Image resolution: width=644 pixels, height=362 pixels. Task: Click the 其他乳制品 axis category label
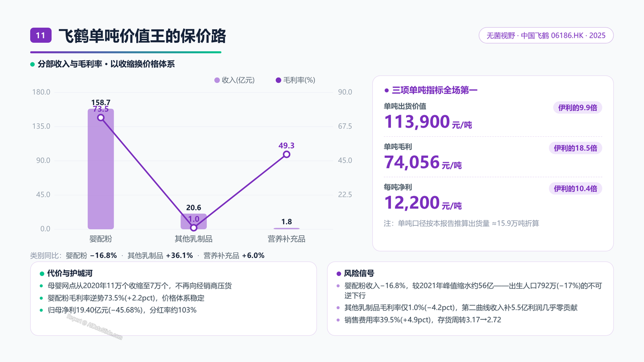click(x=194, y=239)
